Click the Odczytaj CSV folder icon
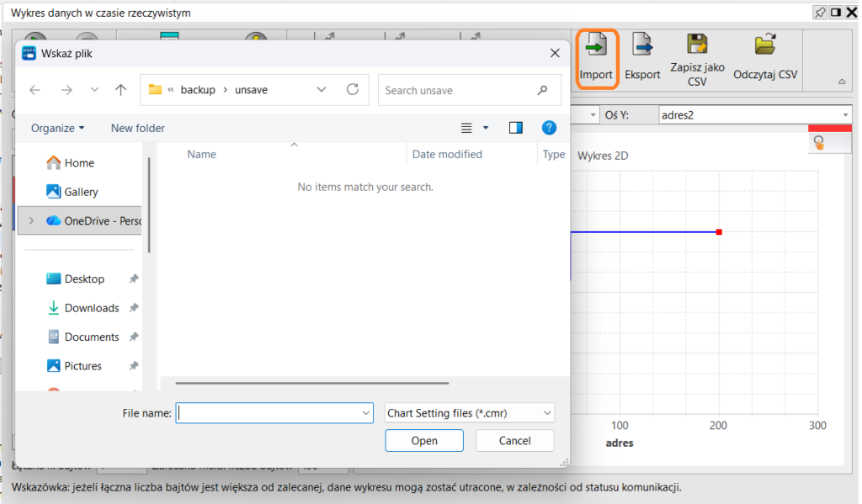This screenshot has height=504, width=862. click(764, 45)
